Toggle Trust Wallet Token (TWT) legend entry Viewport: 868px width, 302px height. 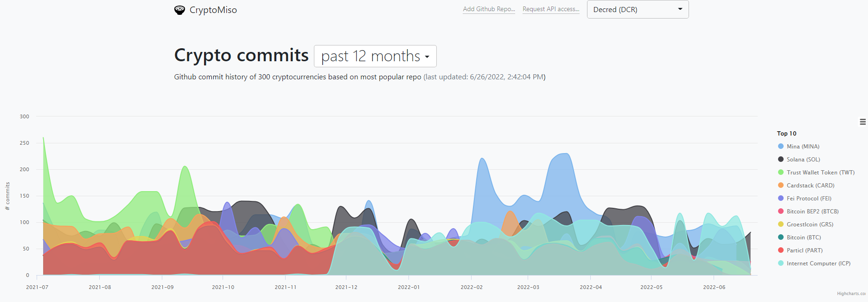tap(821, 173)
